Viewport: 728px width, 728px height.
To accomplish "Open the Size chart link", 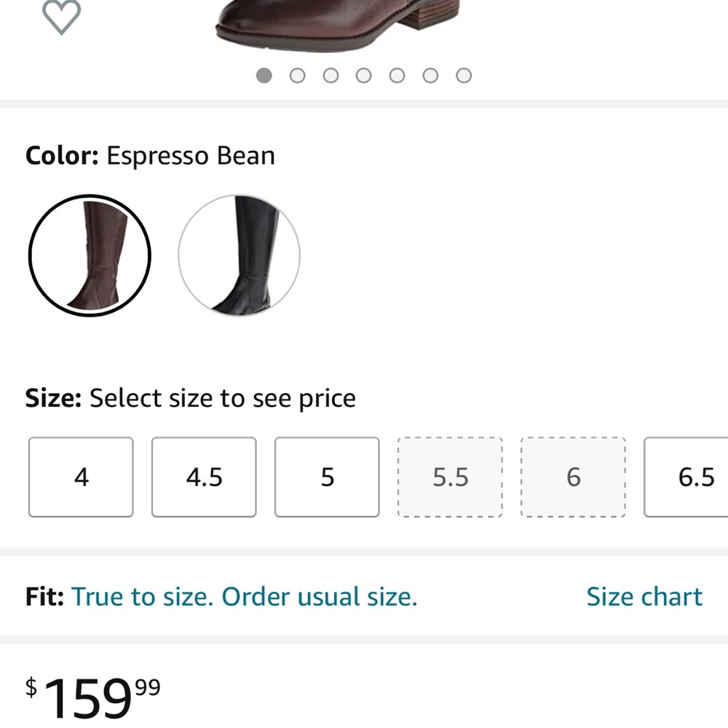I will (644, 597).
